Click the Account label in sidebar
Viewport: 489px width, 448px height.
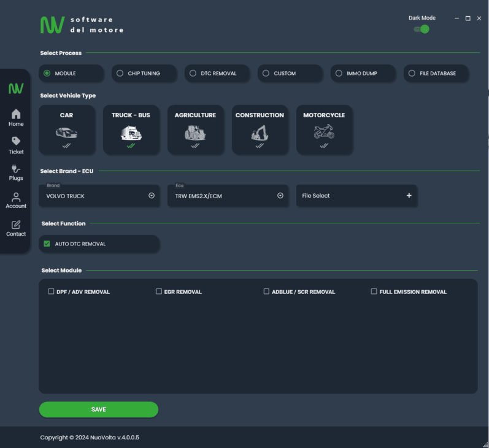coord(16,206)
